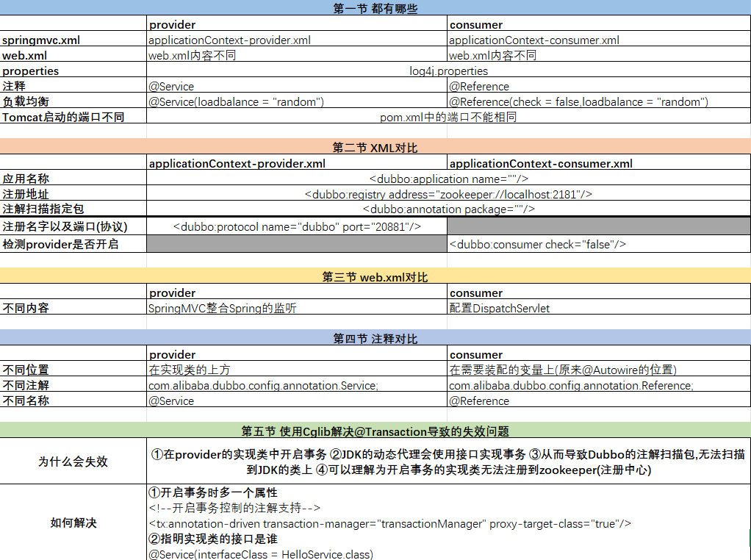Image resolution: width=751 pixels, height=560 pixels.
Task: Select the 'pom.xml中的端口不能相同' cell
Action: coord(448,118)
